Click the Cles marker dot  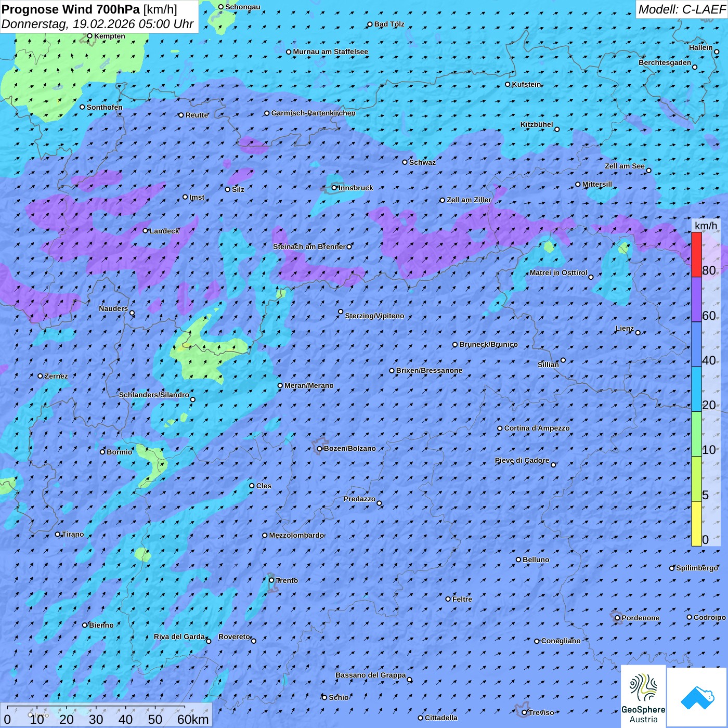click(252, 486)
